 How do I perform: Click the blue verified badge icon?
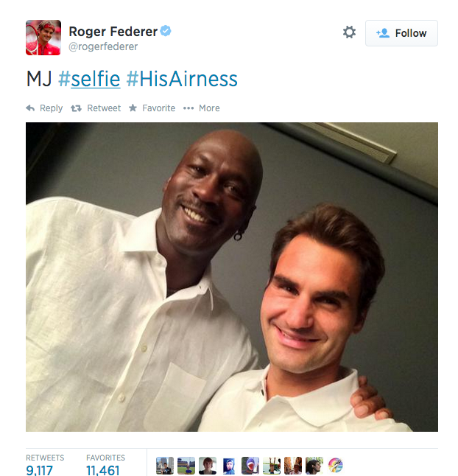click(166, 31)
